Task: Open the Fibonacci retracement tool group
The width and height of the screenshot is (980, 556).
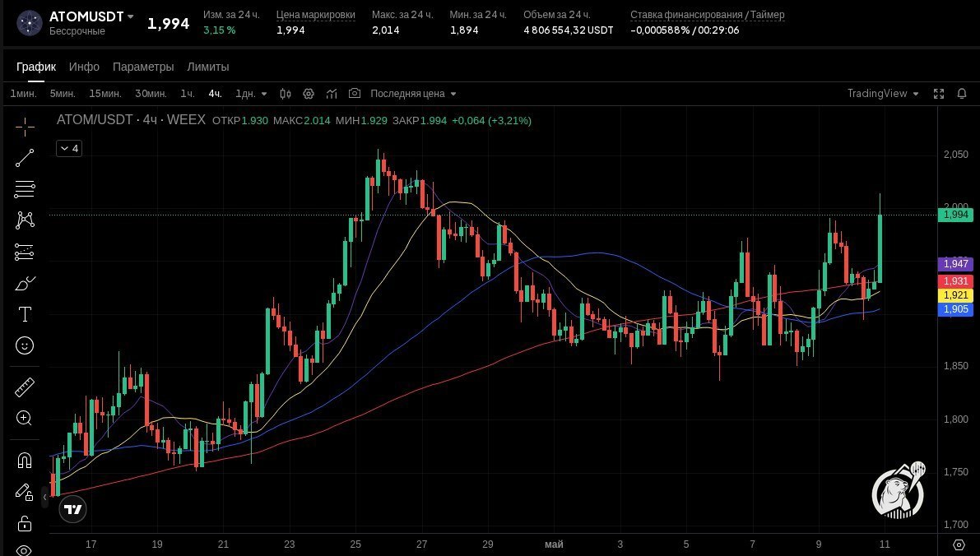Action: (x=25, y=188)
